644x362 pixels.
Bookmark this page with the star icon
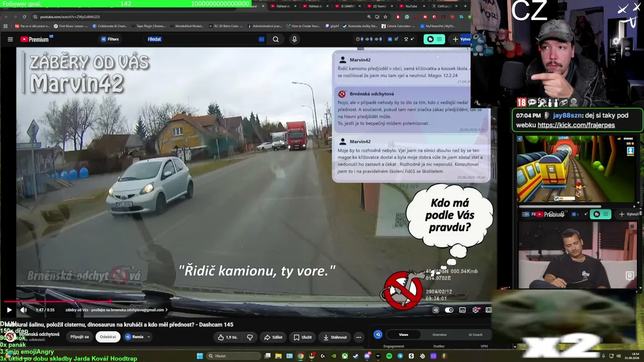pyautogui.click(x=385, y=17)
